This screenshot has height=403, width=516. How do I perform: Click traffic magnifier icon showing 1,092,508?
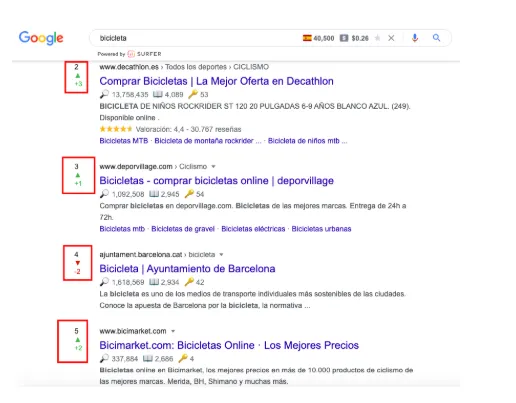[x=104, y=194]
